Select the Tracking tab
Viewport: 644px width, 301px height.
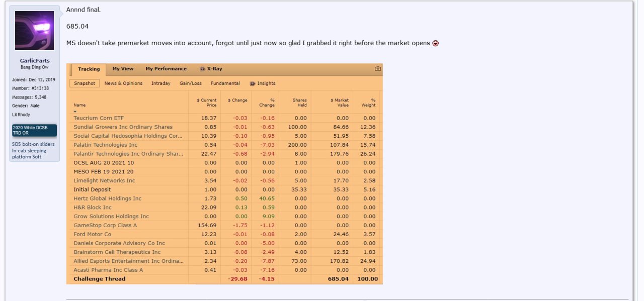[89, 69]
